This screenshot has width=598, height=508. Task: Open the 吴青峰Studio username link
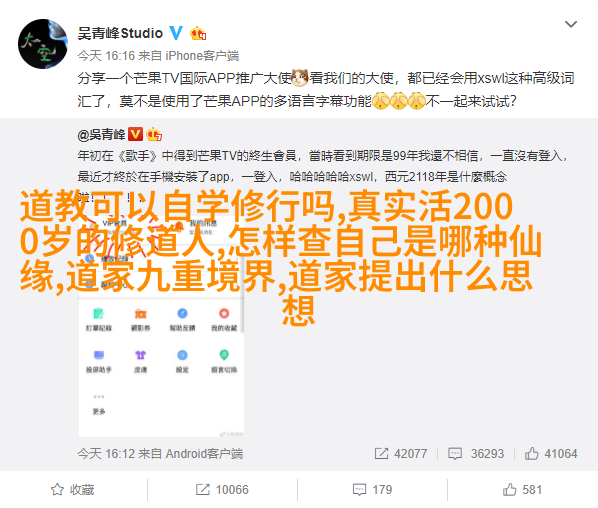(120, 34)
